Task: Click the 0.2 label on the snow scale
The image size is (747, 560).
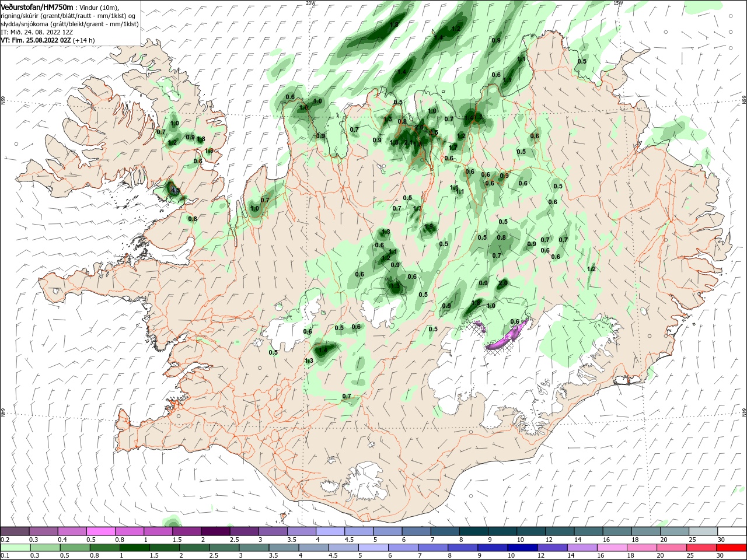Action: [5, 540]
